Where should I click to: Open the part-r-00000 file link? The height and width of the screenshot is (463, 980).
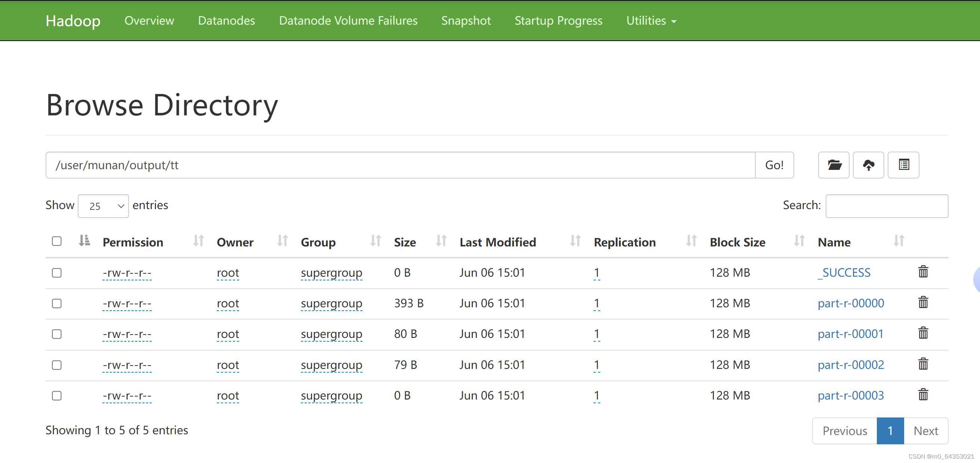[x=850, y=303]
